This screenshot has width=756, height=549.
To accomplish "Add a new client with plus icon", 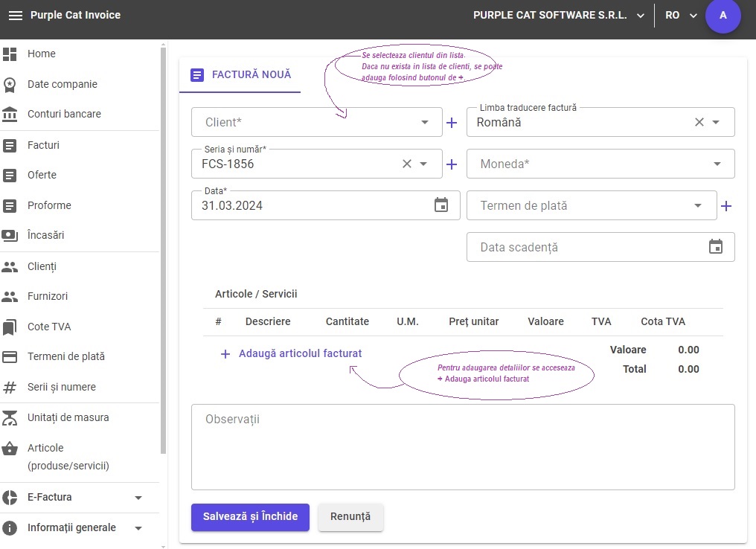I will [x=452, y=123].
